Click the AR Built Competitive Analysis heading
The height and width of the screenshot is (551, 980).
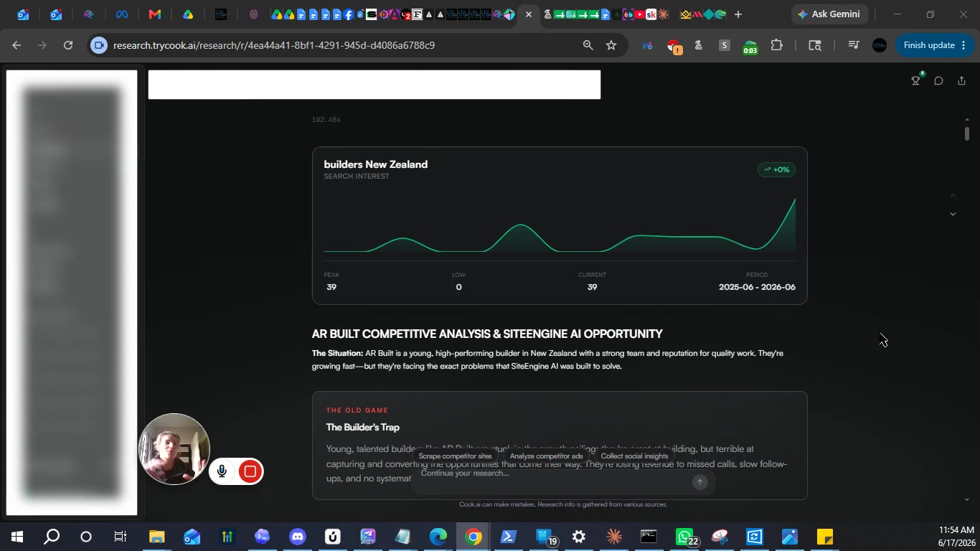[x=486, y=334]
